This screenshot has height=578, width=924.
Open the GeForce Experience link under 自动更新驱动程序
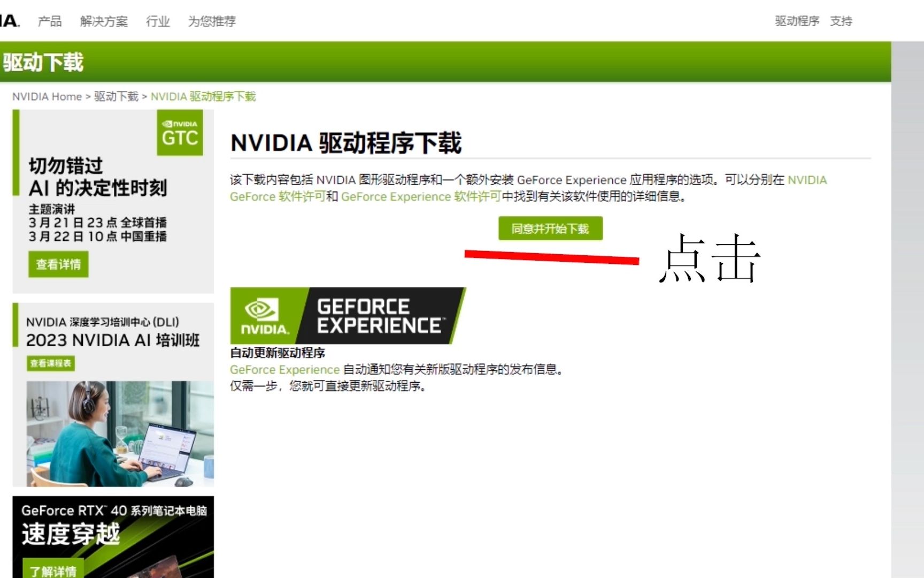tap(285, 369)
